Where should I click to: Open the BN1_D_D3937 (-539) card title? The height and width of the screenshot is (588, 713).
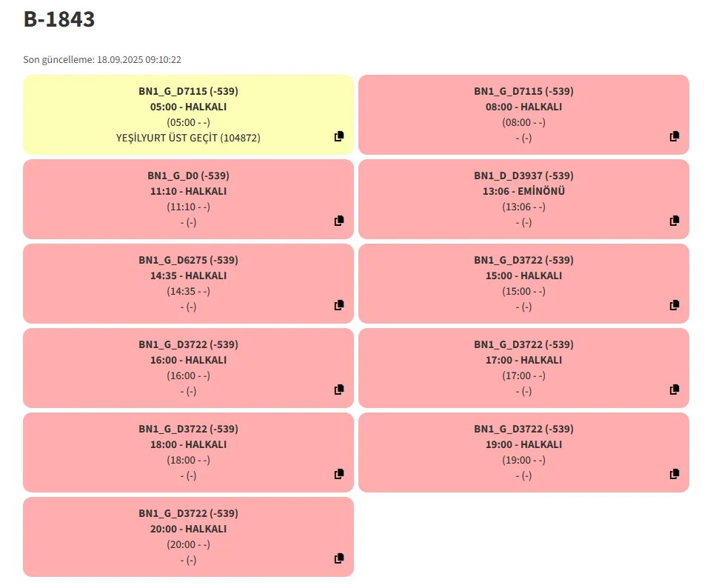tap(523, 176)
